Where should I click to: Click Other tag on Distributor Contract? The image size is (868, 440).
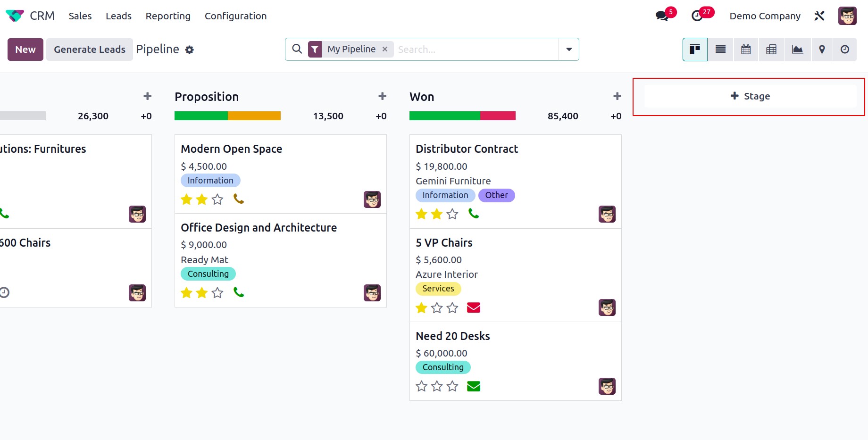pos(496,195)
